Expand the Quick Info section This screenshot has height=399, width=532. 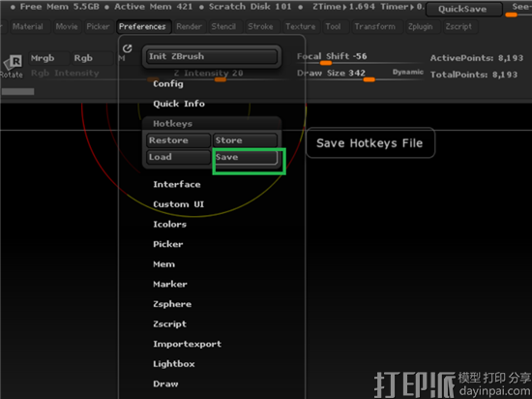[x=179, y=104]
